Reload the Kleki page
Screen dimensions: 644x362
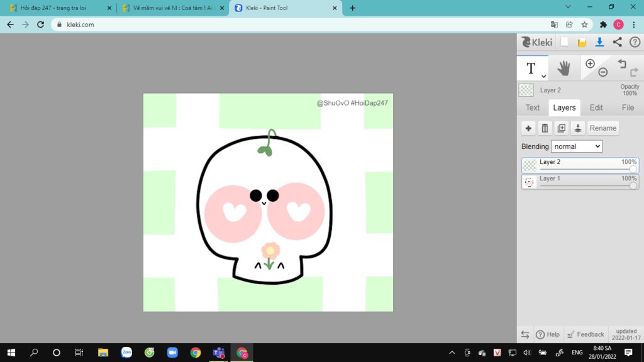pyautogui.click(x=40, y=25)
